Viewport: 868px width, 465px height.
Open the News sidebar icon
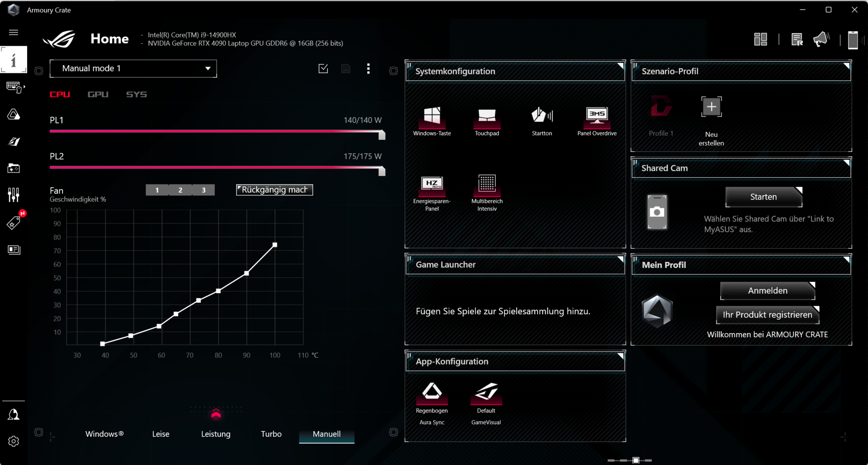[x=14, y=250]
